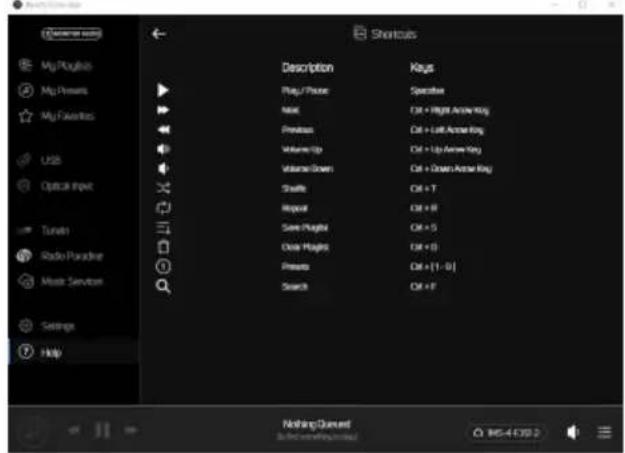The height and width of the screenshot is (453, 625).
Task: Click the Music Services icon
Action: pos(26,281)
